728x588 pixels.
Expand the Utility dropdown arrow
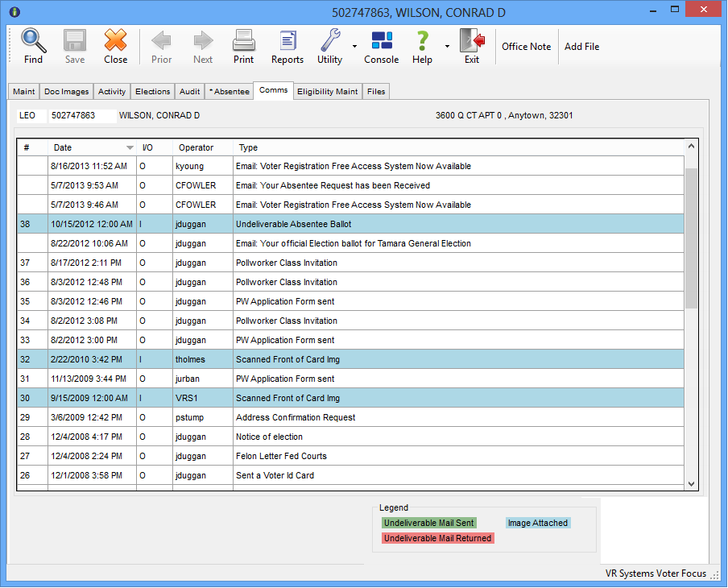point(354,47)
